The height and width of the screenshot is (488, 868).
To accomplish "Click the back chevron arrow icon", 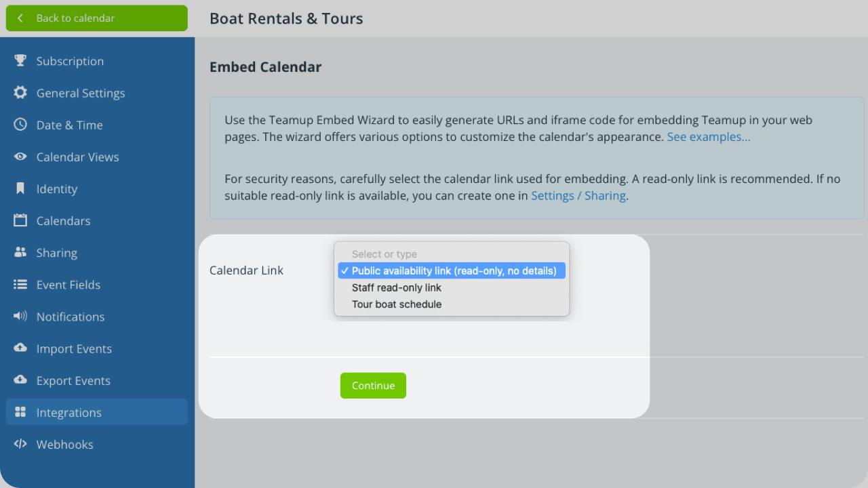I will (x=20, y=18).
